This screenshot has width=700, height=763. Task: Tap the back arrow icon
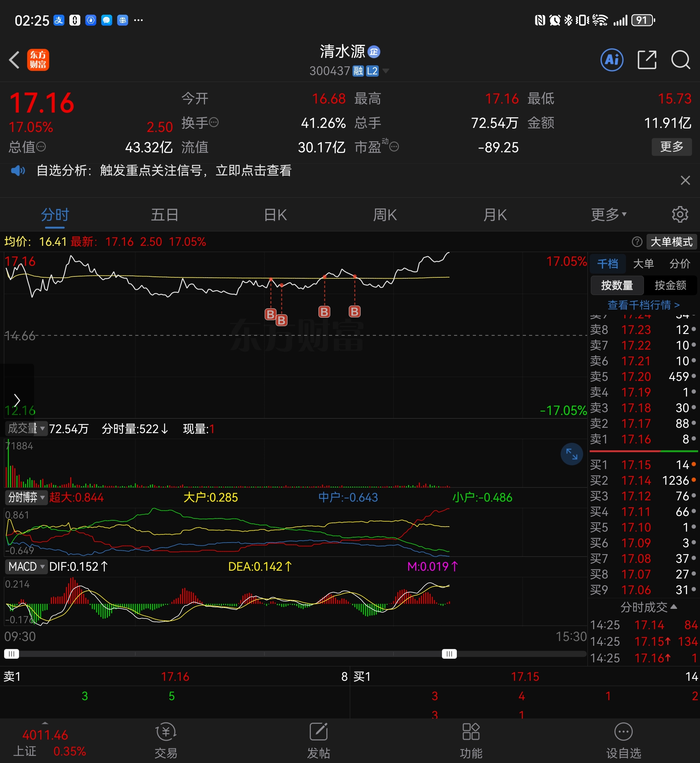pos(14,60)
